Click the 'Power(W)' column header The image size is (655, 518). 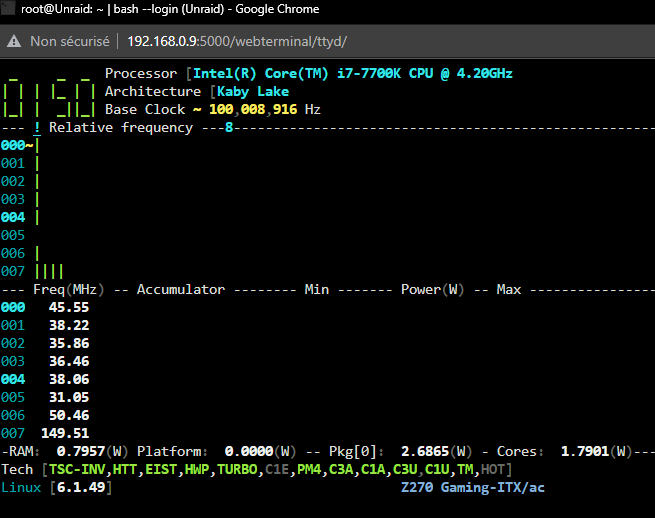click(x=433, y=289)
